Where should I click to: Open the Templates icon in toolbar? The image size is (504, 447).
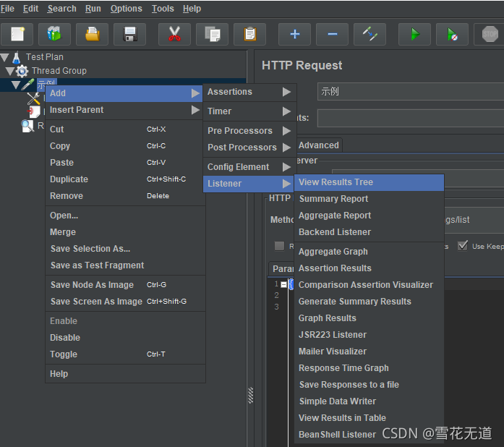54,34
